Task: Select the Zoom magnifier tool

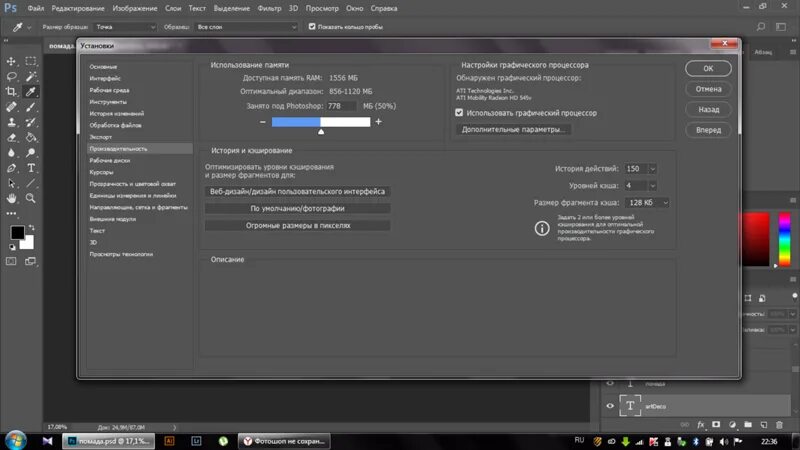Action: (x=31, y=198)
